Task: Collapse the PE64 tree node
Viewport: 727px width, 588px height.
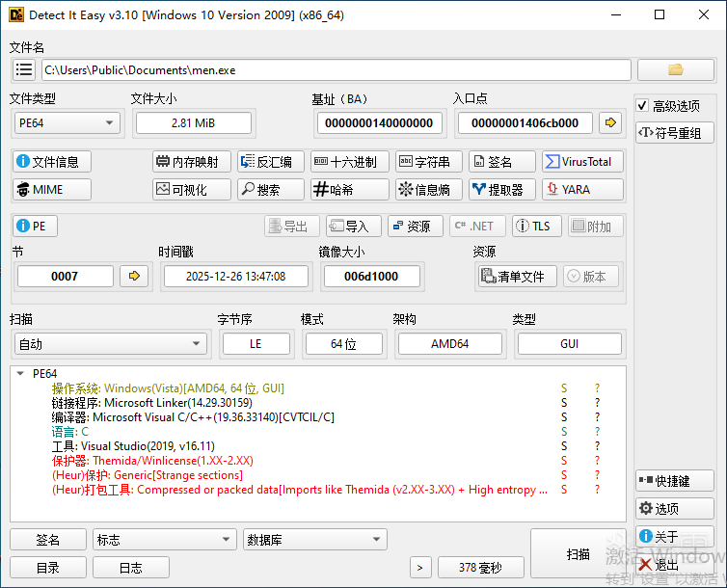Action: pyautogui.click(x=20, y=374)
